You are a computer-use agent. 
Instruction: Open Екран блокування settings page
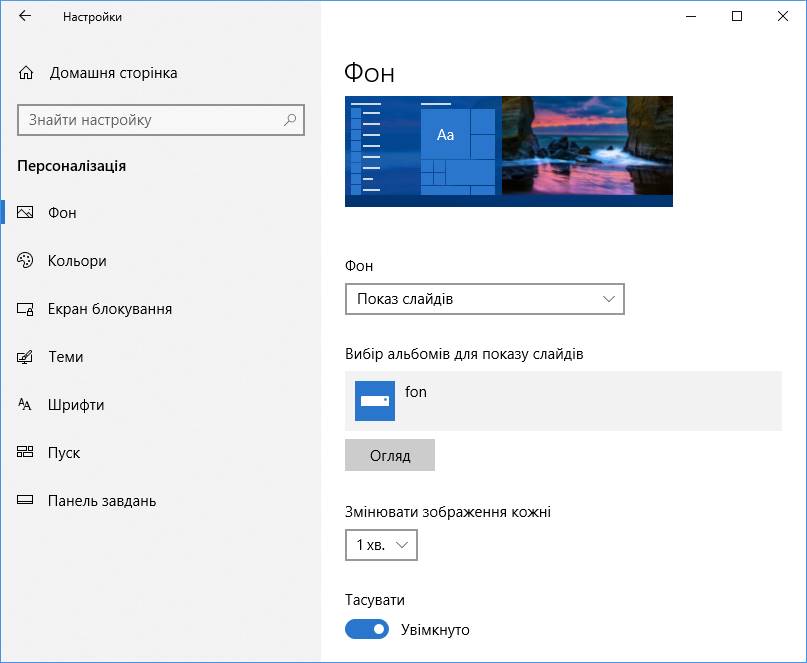pyautogui.click(x=110, y=309)
